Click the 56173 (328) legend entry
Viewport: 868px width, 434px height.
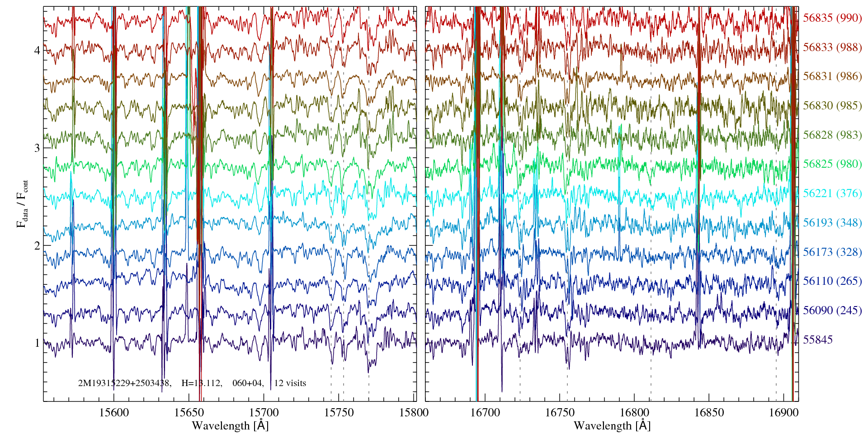832,252
